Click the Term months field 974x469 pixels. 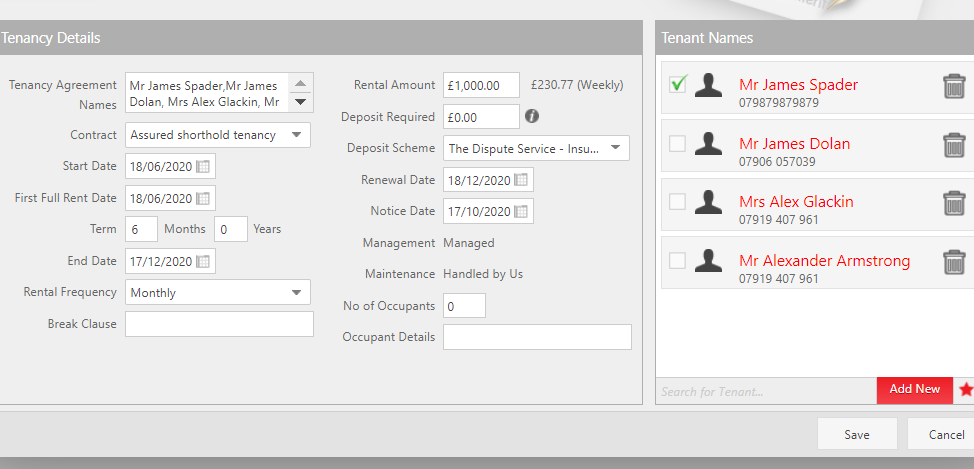point(142,229)
